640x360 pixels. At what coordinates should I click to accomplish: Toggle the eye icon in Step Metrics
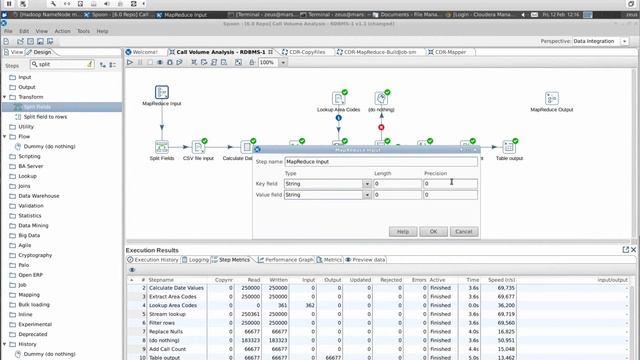[x=132, y=270]
